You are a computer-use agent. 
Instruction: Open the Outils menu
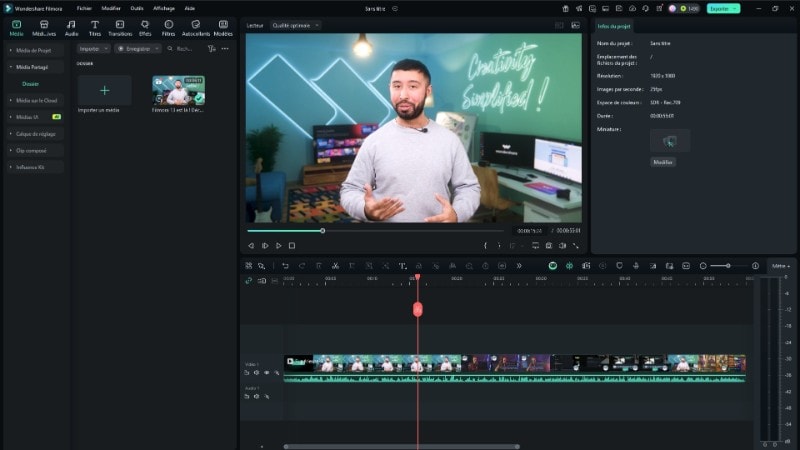pyautogui.click(x=137, y=8)
